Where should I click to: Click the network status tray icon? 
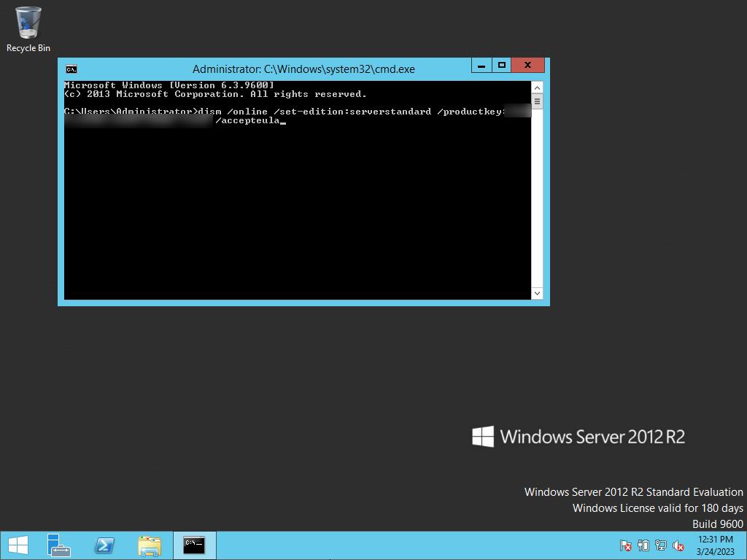(x=661, y=545)
